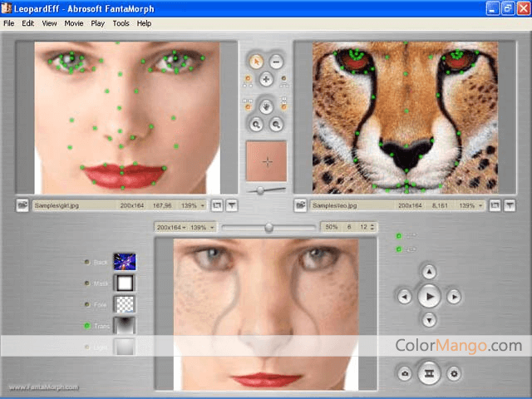532x399 pixels.
Task: Toggle the Trans layer indicator
Action: click(87, 326)
